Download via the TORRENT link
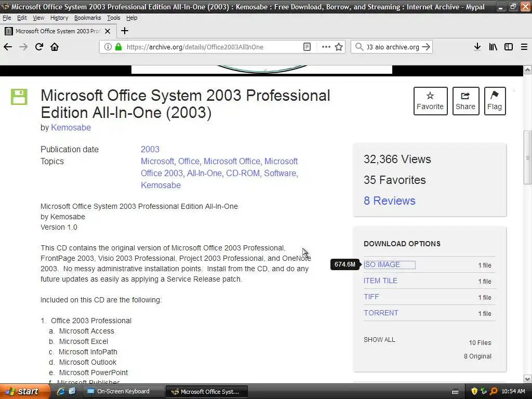The height and width of the screenshot is (399, 532). pos(381,313)
